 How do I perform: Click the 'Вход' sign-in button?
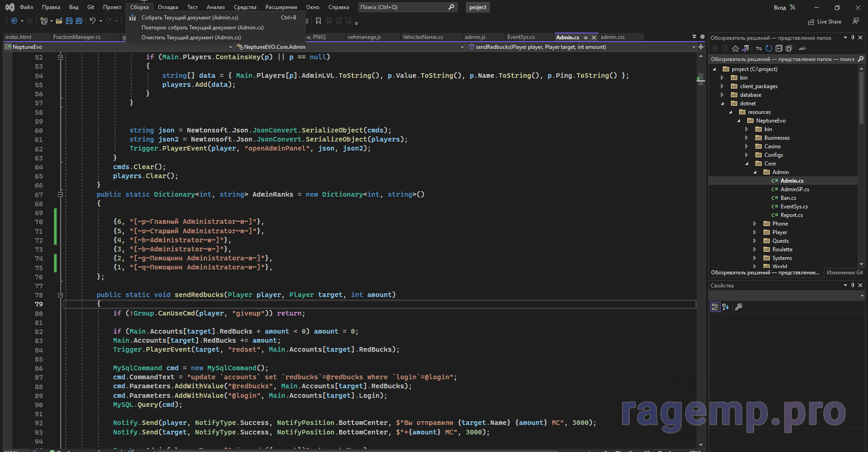(779, 7)
